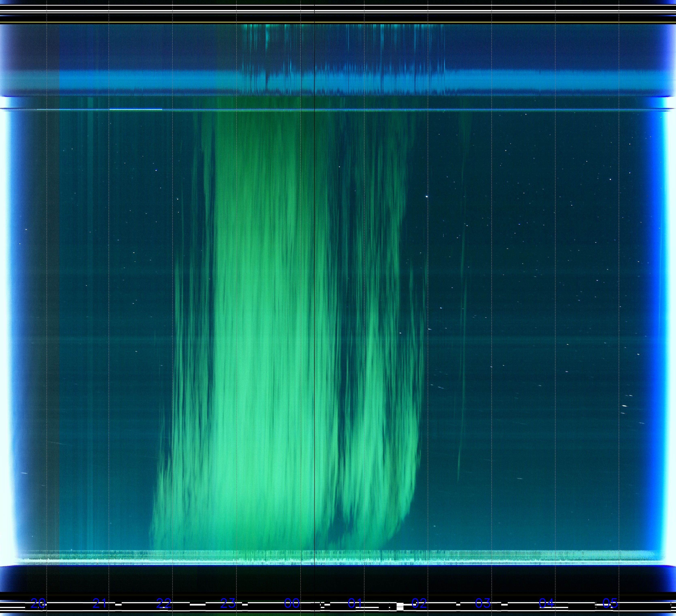This screenshot has width=676, height=616.
Task: Select the 04 hour label
Action: point(546,604)
